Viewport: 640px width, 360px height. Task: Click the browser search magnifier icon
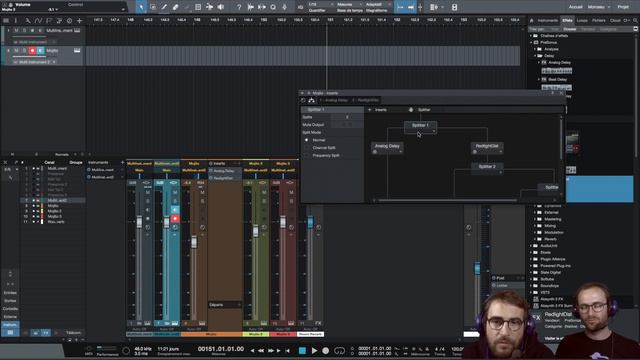pyautogui.click(x=635, y=20)
